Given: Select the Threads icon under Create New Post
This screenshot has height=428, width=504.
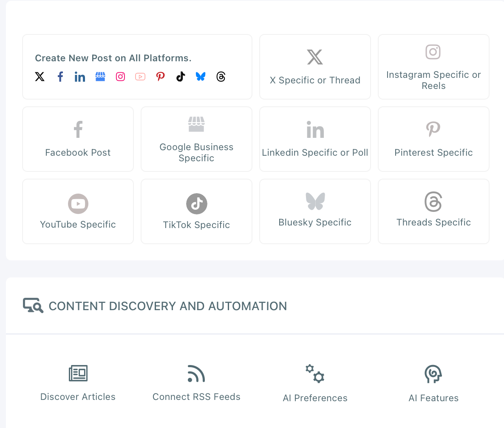Looking at the screenshot, I should tap(221, 77).
